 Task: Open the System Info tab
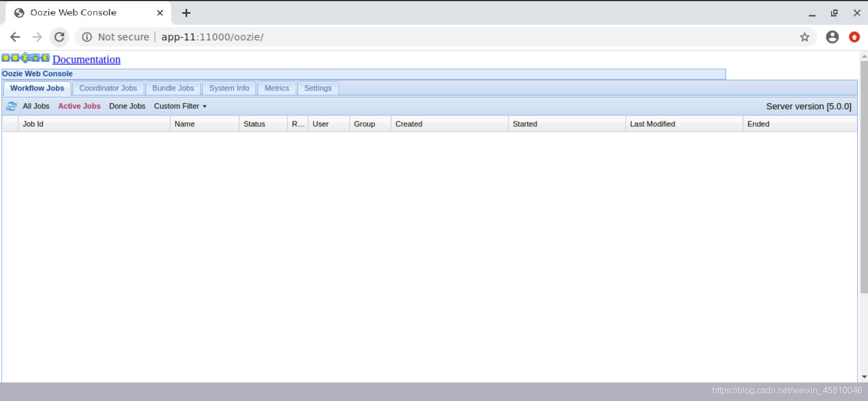[x=229, y=88]
